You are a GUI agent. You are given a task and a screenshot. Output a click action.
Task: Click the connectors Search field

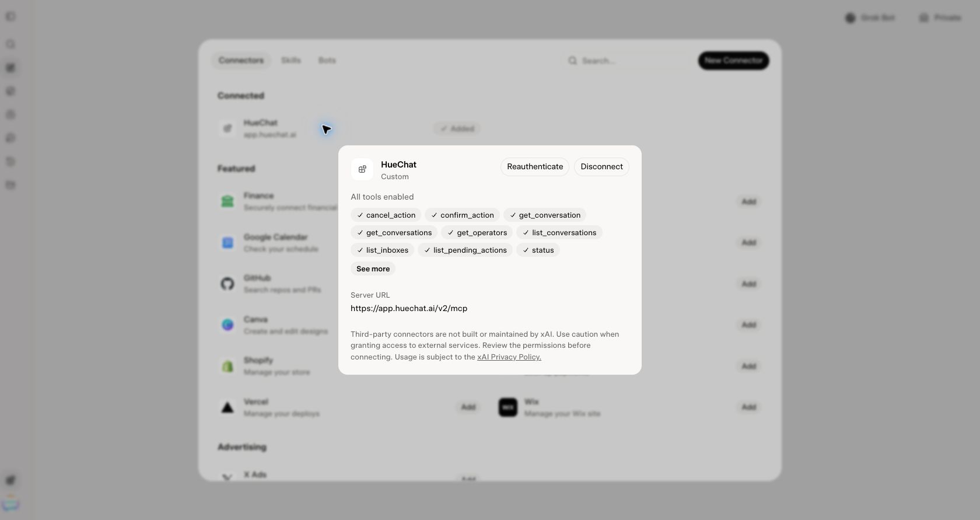click(627, 61)
